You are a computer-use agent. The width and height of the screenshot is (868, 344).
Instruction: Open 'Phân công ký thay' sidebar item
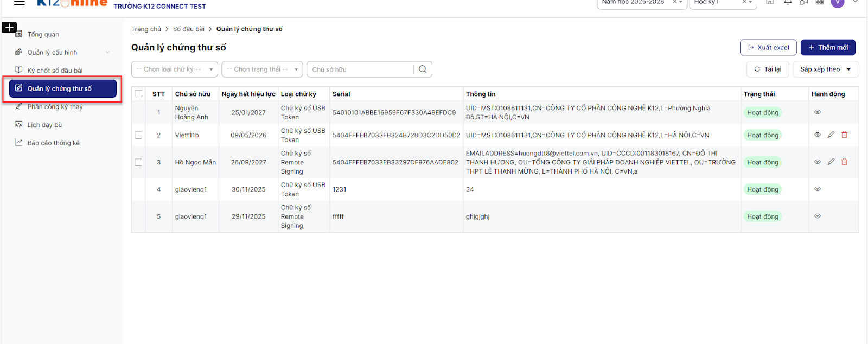tap(55, 107)
